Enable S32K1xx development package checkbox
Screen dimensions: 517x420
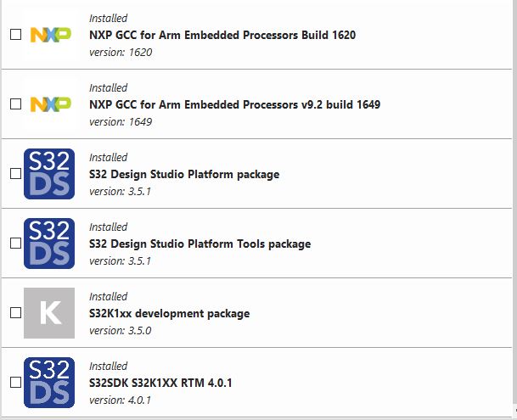pyautogui.click(x=15, y=313)
